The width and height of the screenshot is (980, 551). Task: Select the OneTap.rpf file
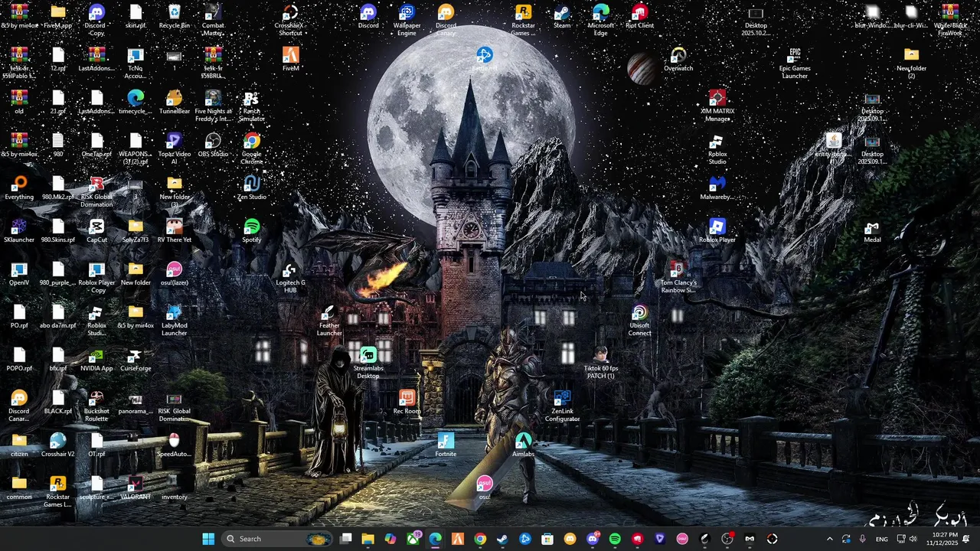(x=96, y=145)
